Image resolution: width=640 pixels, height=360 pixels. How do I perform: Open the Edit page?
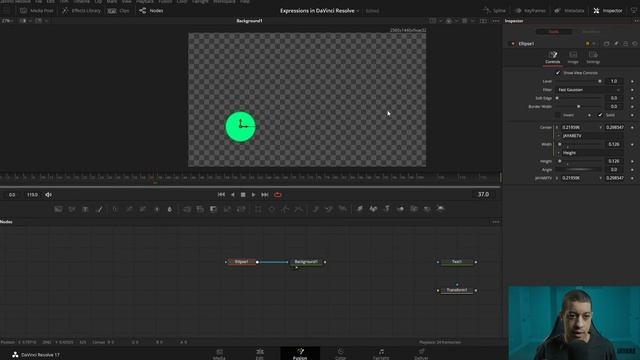coord(260,353)
